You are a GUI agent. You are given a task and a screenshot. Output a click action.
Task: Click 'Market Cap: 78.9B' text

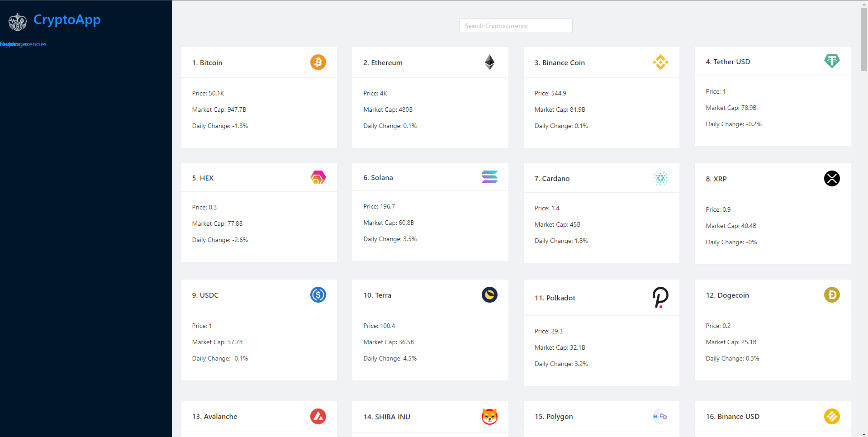pyautogui.click(x=731, y=108)
